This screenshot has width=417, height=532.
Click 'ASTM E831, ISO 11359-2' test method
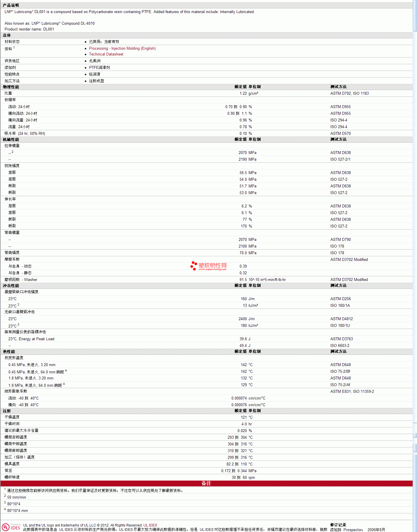[352, 392]
